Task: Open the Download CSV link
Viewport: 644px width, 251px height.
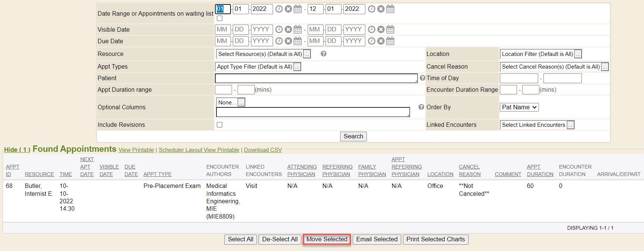Action: click(x=263, y=150)
